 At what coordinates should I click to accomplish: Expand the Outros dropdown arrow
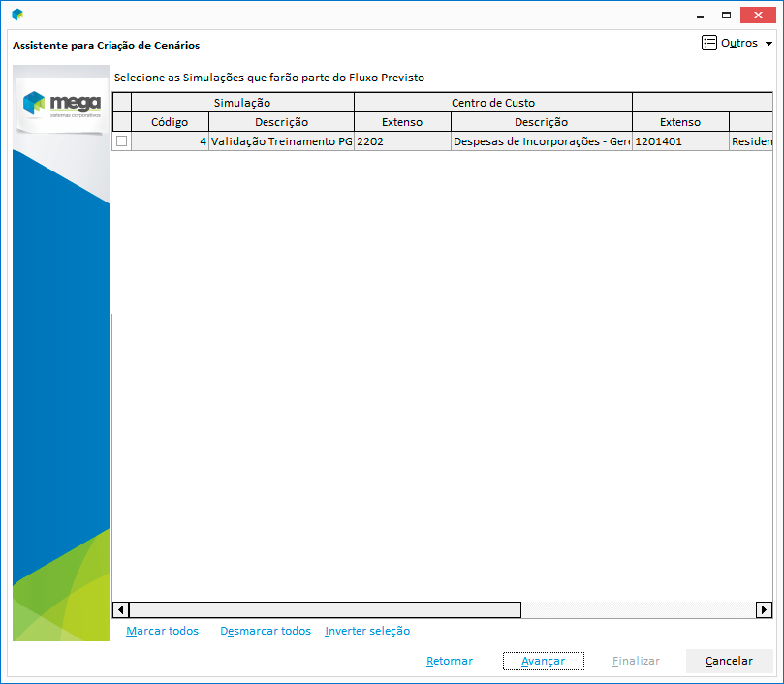(x=769, y=44)
